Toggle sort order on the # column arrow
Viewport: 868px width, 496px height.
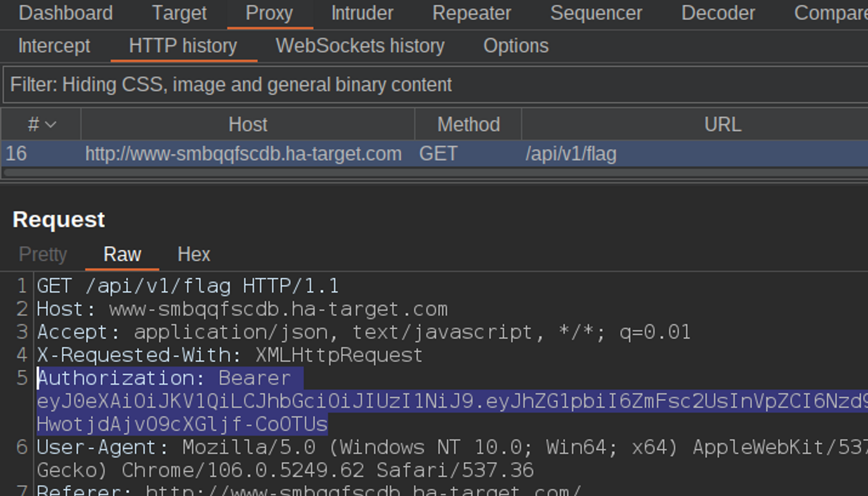point(50,124)
